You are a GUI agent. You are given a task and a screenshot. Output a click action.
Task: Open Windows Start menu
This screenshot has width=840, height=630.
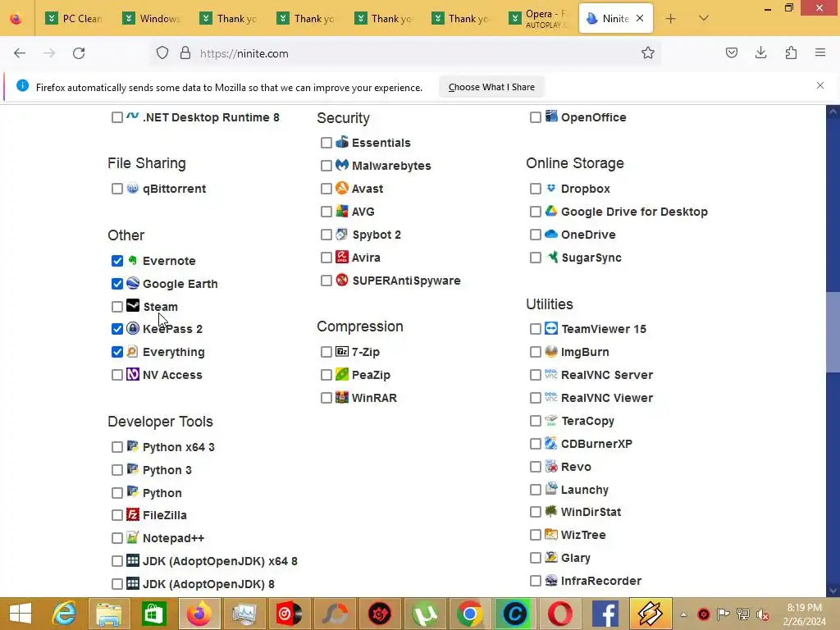[x=21, y=614]
